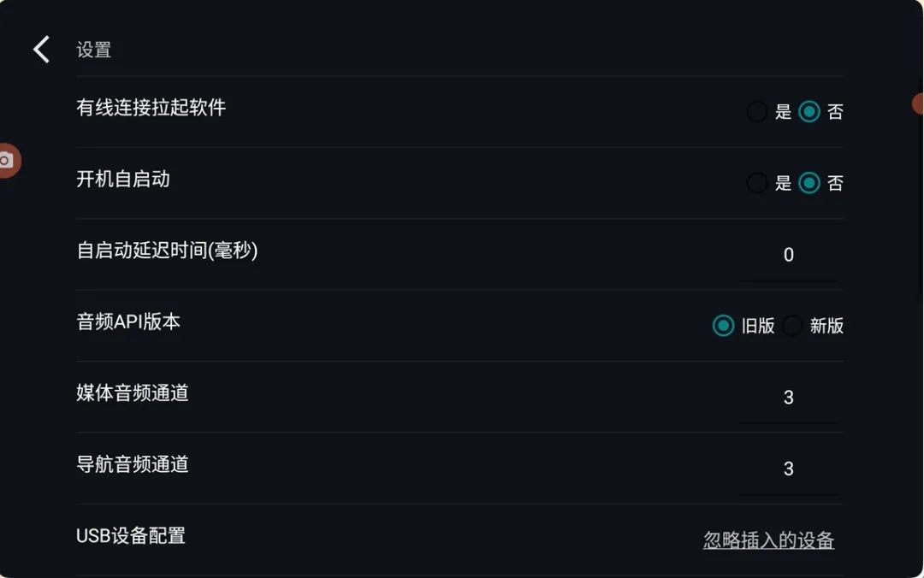Image resolution: width=924 pixels, height=578 pixels.
Task: Click the 导航音频通道 row label
Action: click(x=133, y=464)
